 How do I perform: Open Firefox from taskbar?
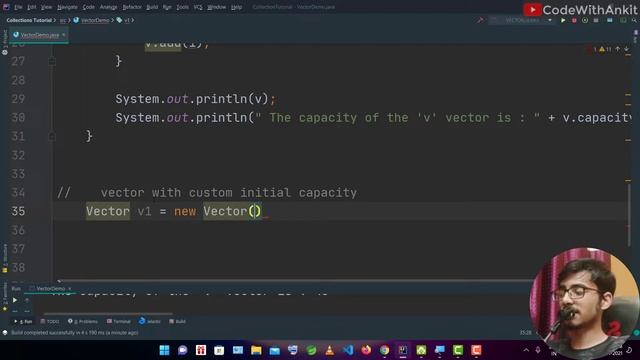click(x=366, y=350)
